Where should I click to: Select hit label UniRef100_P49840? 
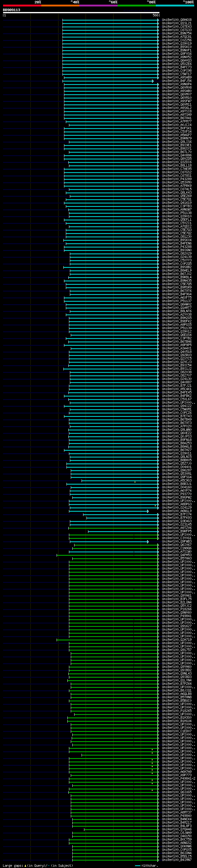pyautogui.click(x=177, y=816)
